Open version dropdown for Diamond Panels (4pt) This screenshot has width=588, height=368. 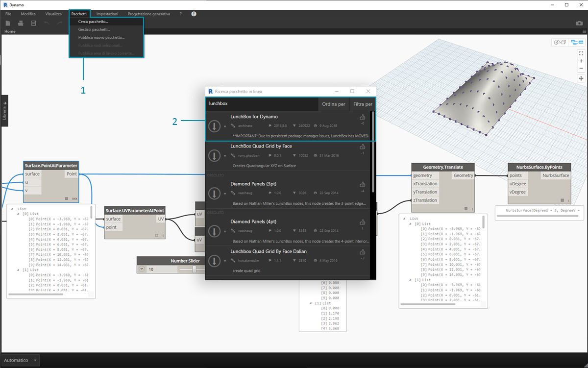click(x=225, y=231)
